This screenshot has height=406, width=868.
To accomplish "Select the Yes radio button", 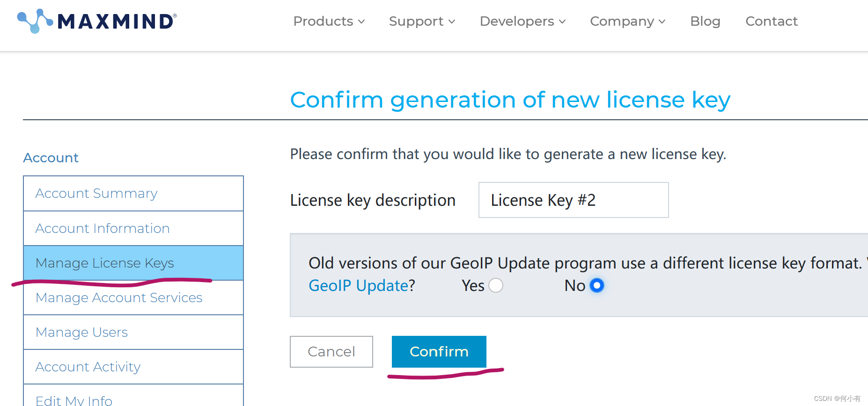I will click(496, 285).
